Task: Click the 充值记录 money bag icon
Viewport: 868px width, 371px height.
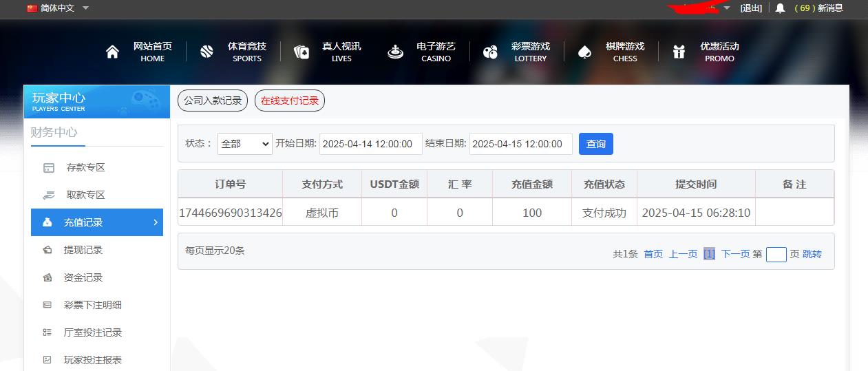Action: (47, 222)
